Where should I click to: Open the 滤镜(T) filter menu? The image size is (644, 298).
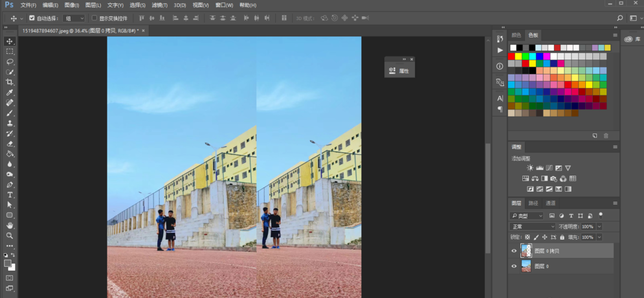159,5
